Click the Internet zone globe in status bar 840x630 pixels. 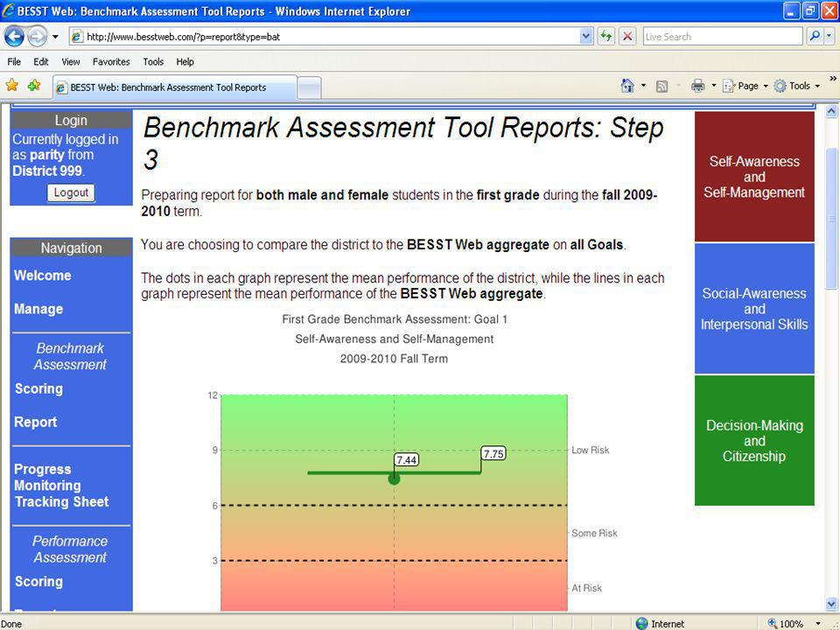(x=641, y=624)
